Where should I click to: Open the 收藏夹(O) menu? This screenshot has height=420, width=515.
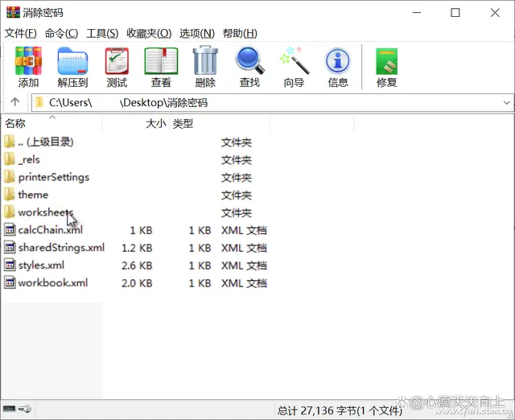click(x=149, y=33)
